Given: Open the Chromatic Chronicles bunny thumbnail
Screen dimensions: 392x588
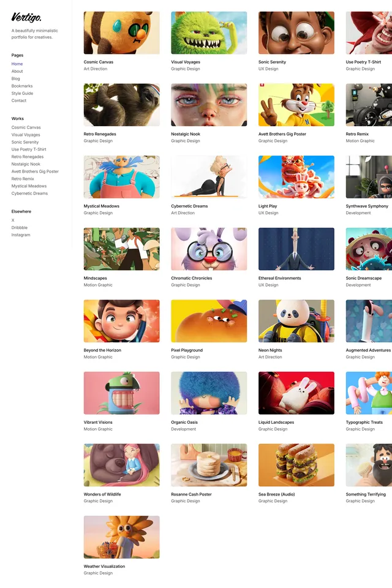Looking at the screenshot, I should [209, 249].
